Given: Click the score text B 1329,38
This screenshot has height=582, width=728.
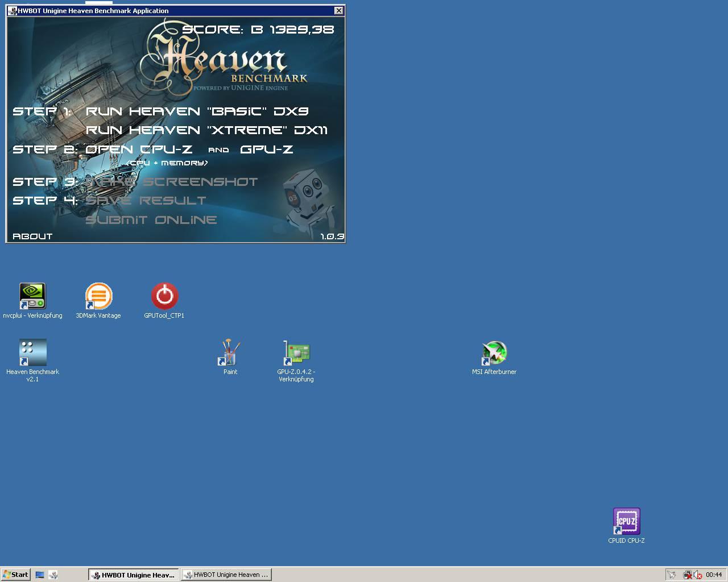Looking at the screenshot, I should click(293, 30).
